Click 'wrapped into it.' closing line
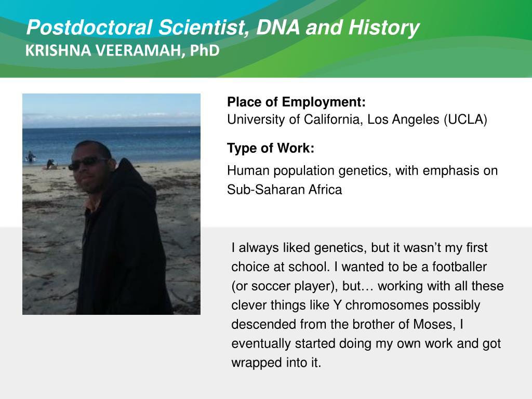This screenshot has height=399, width=532. 276,363
